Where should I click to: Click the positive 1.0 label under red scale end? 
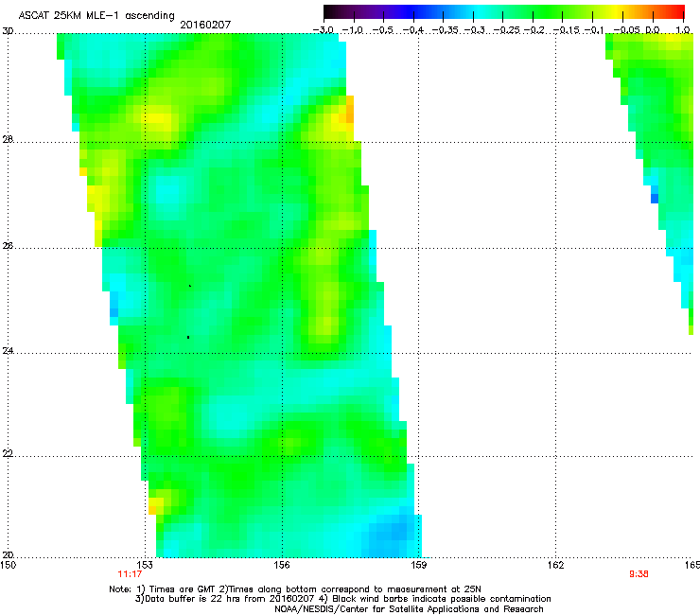click(x=683, y=30)
